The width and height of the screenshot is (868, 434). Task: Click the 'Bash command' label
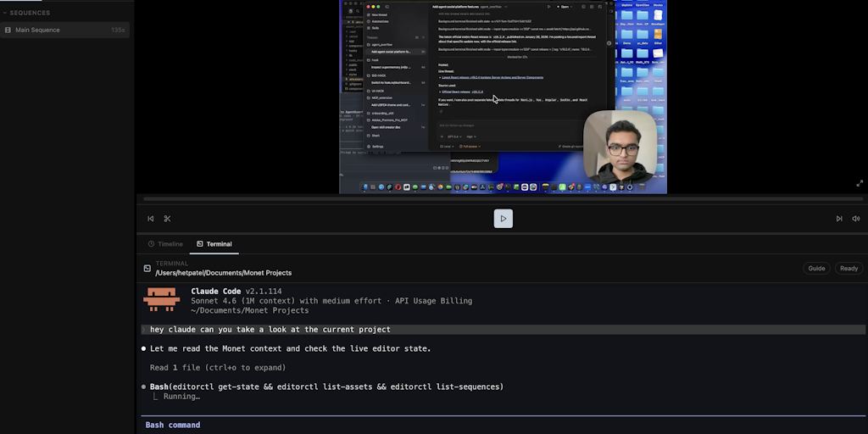click(173, 426)
